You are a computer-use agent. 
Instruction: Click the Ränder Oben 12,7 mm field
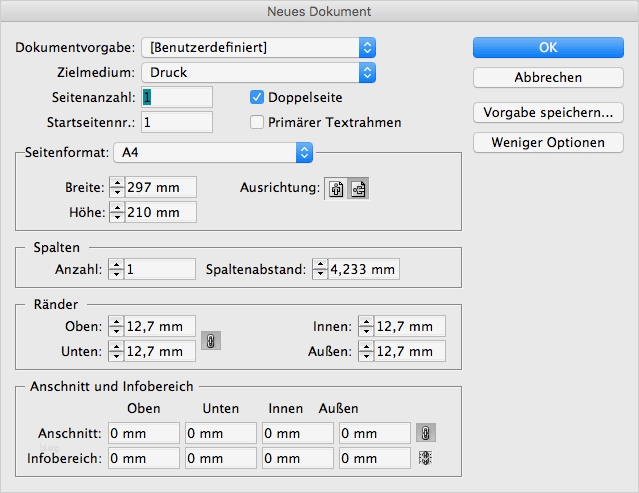coord(160,326)
